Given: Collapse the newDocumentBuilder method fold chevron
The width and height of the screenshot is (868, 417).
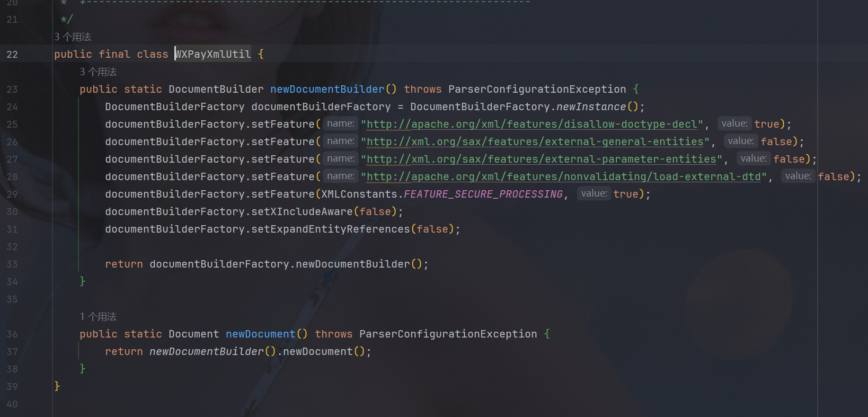Looking at the screenshot, I should (47, 89).
